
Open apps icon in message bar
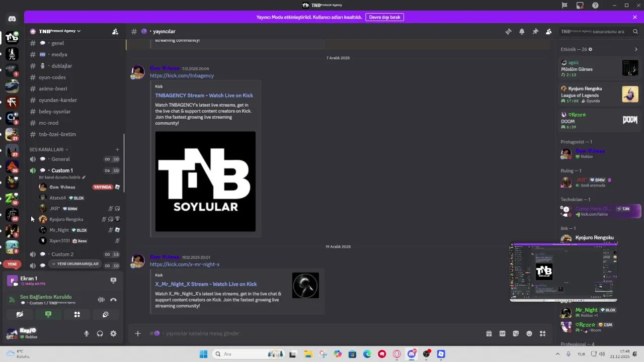point(542,333)
